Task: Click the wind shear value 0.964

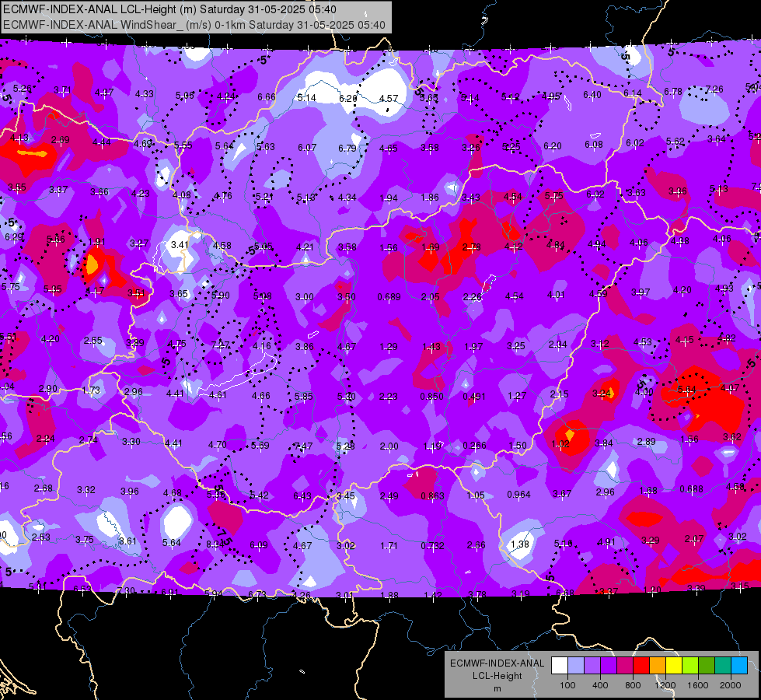Action: coord(518,495)
